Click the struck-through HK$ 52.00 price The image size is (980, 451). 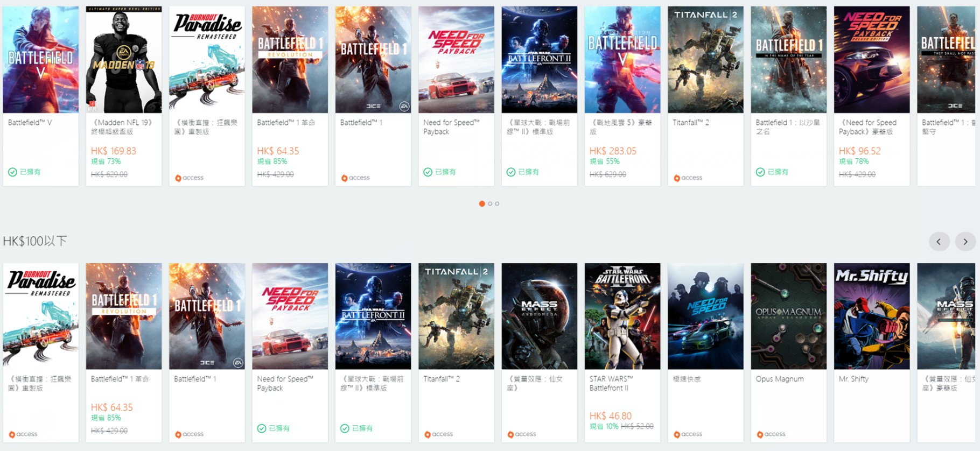pos(638,426)
